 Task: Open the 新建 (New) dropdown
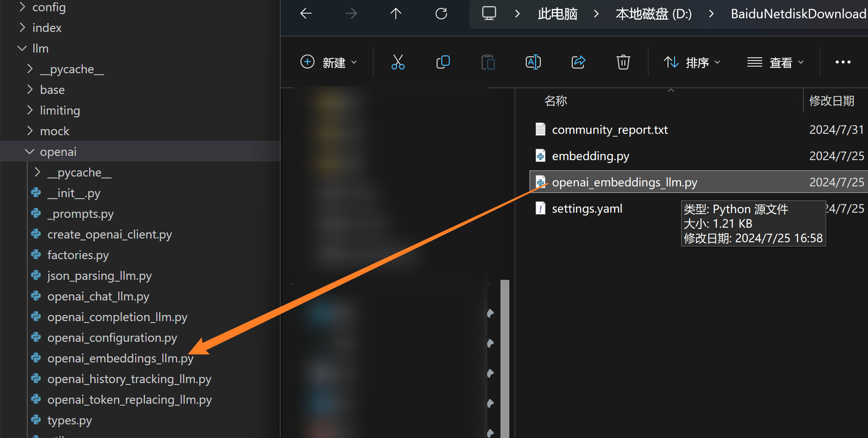point(329,62)
